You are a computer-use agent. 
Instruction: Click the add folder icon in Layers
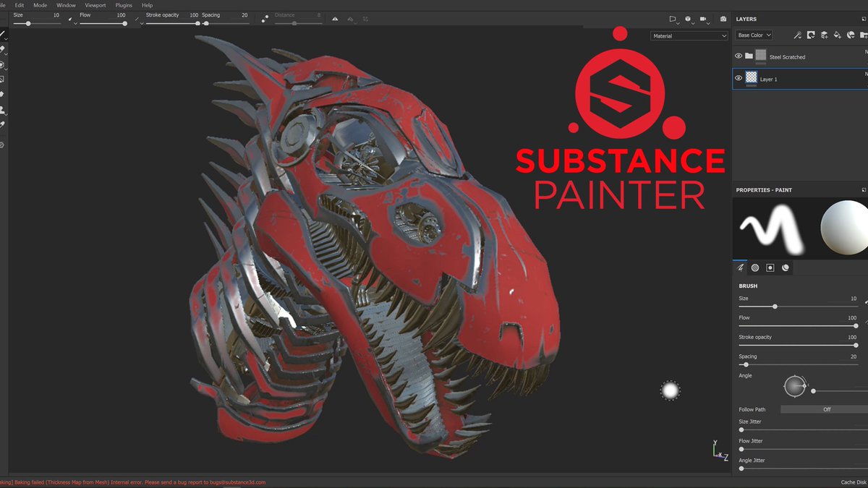coord(864,35)
